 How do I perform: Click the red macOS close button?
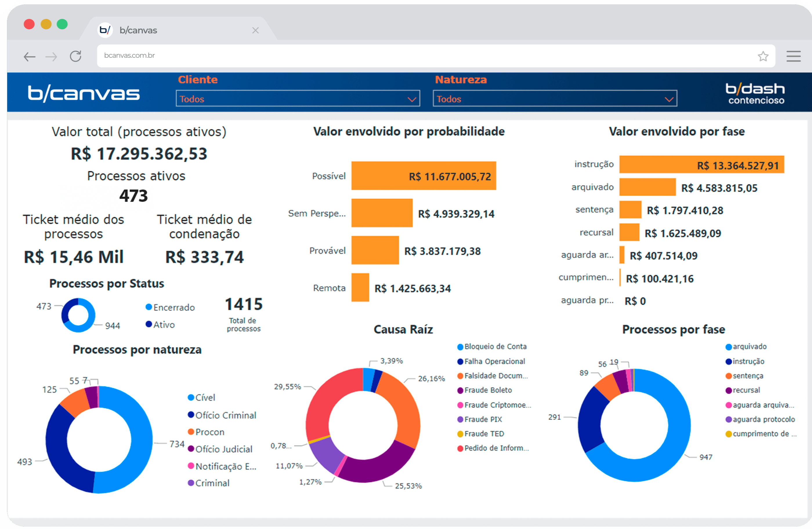[29, 24]
